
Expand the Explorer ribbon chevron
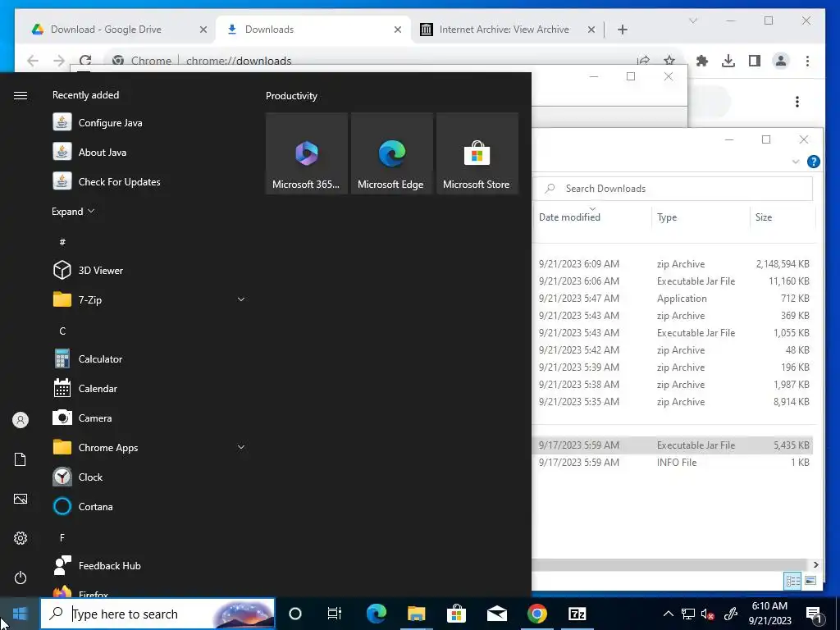[796, 162]
